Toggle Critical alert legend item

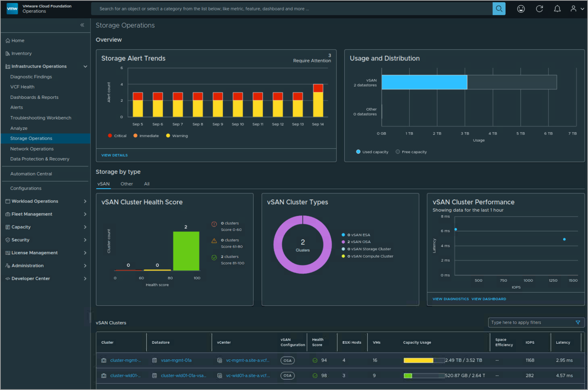tap(117, 136)
